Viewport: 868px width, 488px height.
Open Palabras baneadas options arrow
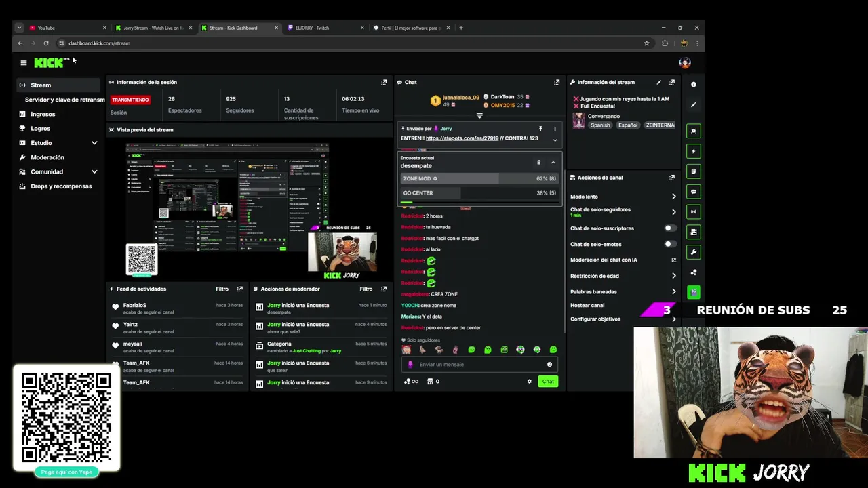point(673,292)
